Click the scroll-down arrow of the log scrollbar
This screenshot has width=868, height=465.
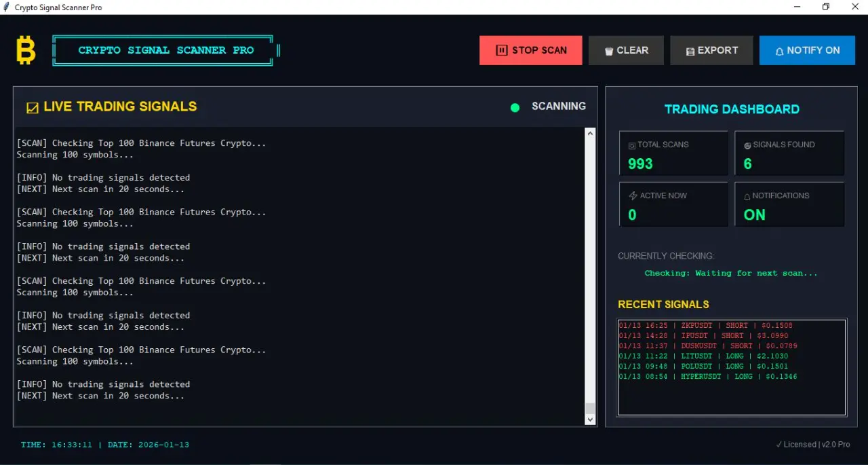[590, 420]
